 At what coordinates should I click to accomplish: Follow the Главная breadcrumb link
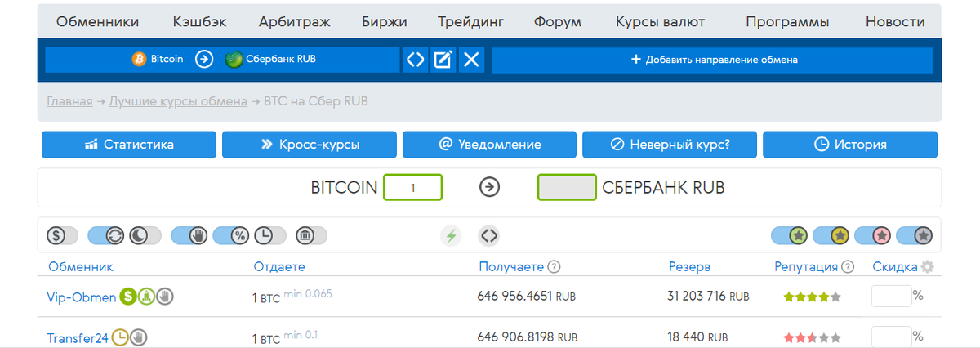tap(69, 102)
